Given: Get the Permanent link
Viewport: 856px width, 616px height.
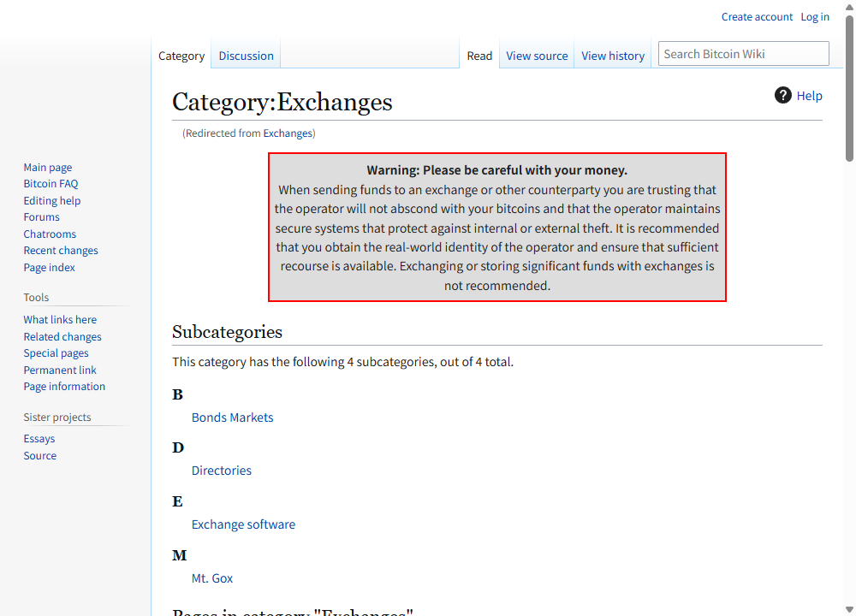Looking at the screenshot, I should pyautogui.click(x=60, y=370).
